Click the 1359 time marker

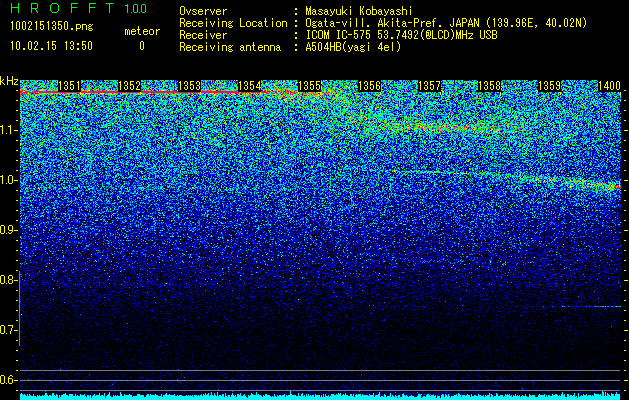point(549,86)
